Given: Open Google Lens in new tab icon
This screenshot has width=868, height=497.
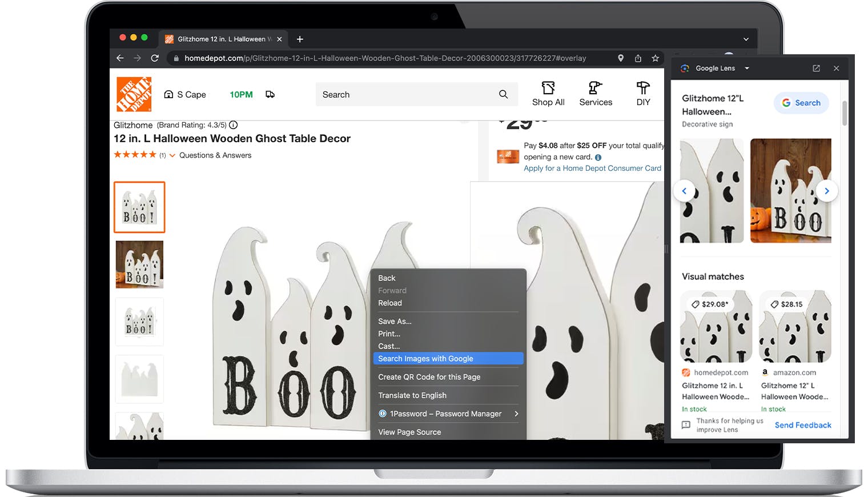Looking at the screenshot, I should (816, 68).
